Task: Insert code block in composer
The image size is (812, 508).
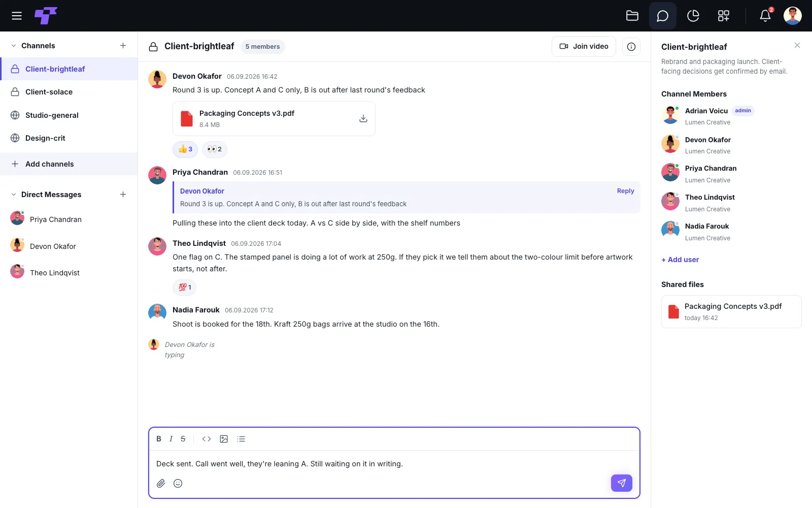Action: 207,439
